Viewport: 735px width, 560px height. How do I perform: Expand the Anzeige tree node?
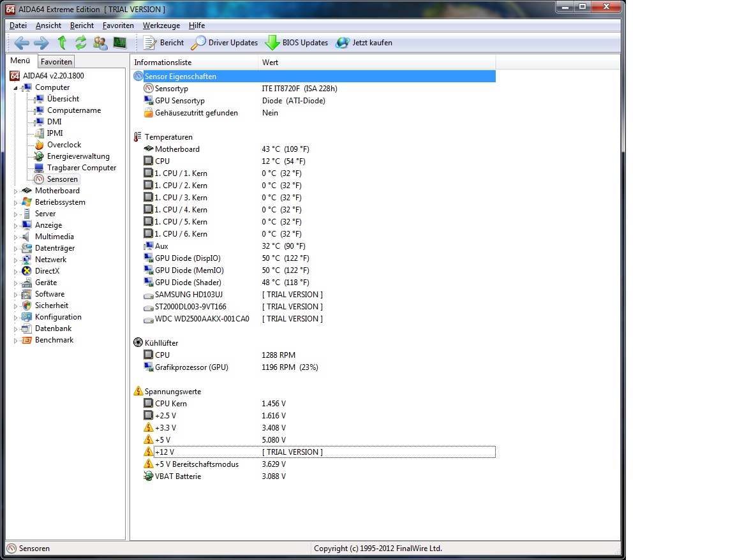coord(15,225)
